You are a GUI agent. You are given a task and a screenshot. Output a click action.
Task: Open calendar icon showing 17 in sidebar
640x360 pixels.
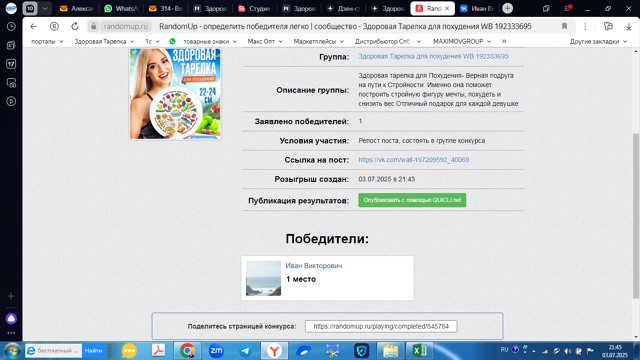click(11, 64)
